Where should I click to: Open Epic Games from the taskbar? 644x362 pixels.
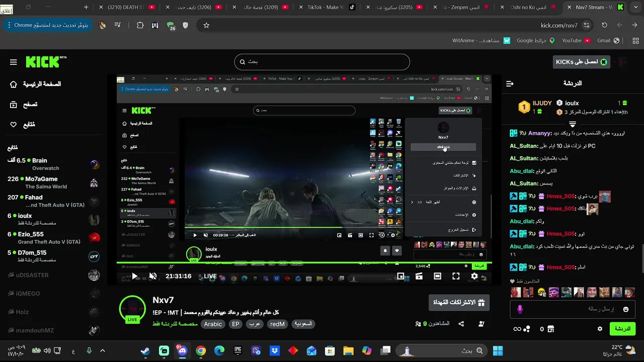click(x=237, y=350)
